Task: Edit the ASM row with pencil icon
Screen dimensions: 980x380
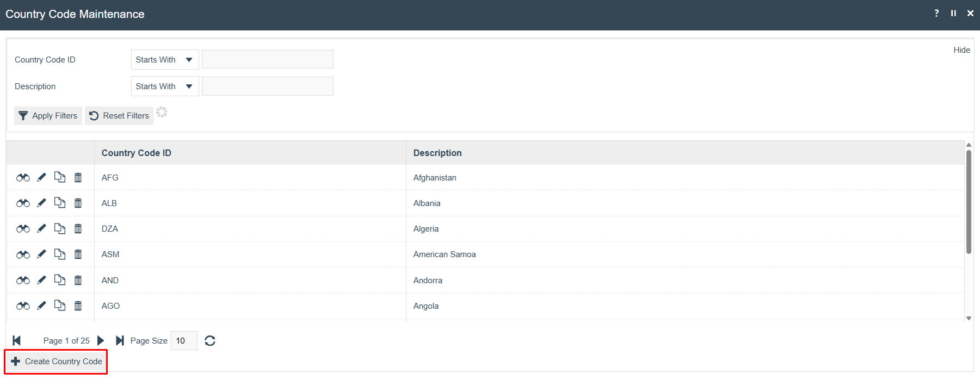Action: (41, 254)
